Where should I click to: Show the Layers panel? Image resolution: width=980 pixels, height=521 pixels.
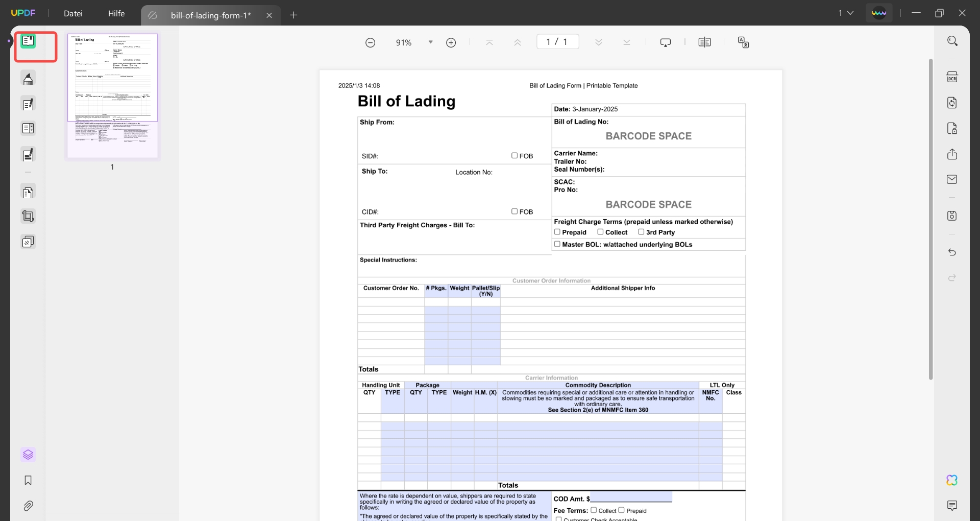[28, 455]
